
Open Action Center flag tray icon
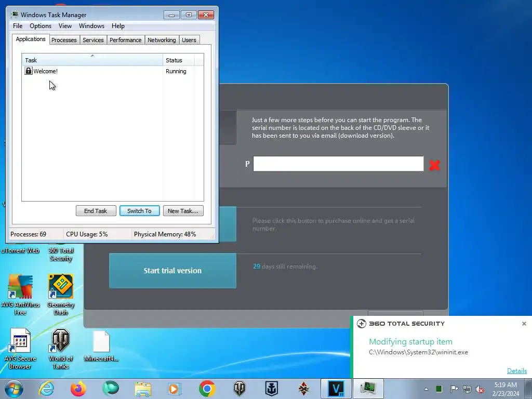point(454,389)
